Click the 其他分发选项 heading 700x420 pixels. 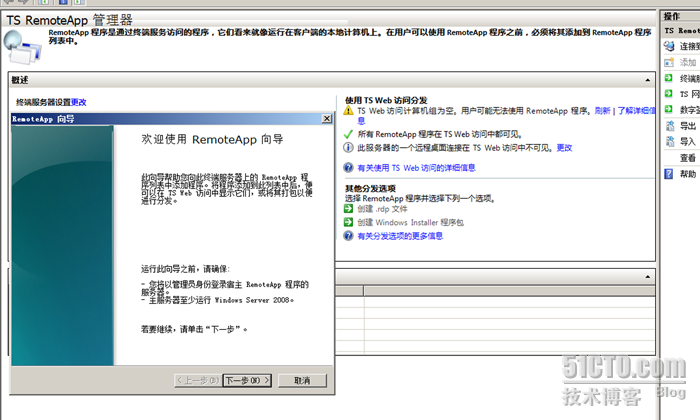371,189
